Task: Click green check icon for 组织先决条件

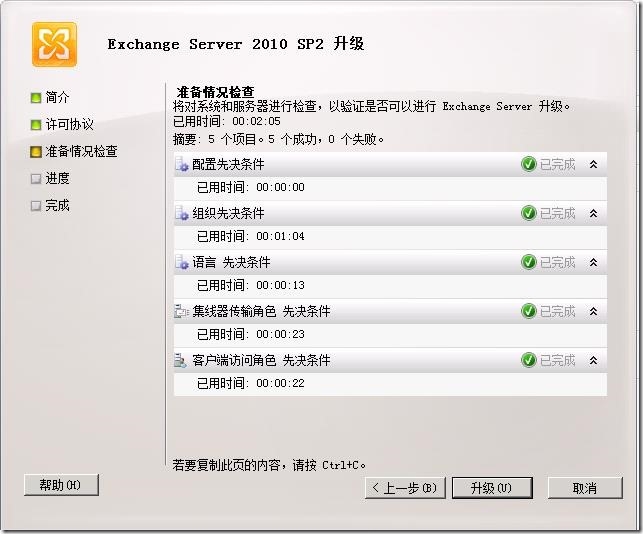Action: (x=529, y=213)
